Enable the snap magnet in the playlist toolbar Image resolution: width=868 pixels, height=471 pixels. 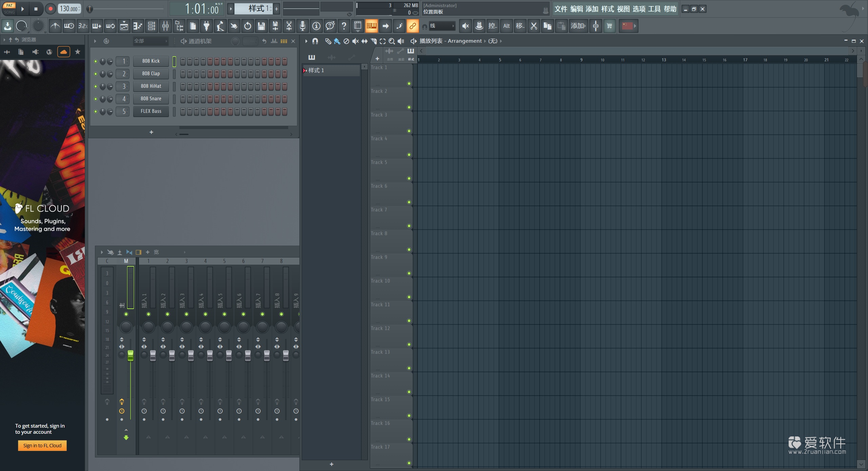315,41
